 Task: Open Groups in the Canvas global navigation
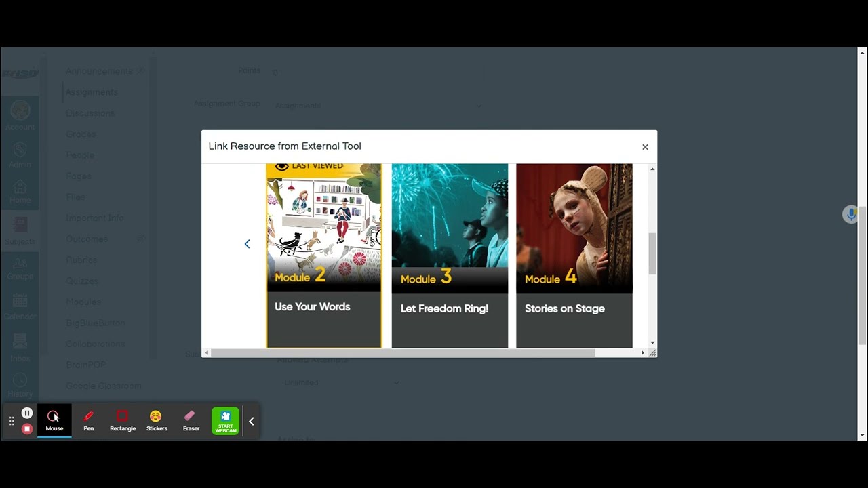[20, 268]
